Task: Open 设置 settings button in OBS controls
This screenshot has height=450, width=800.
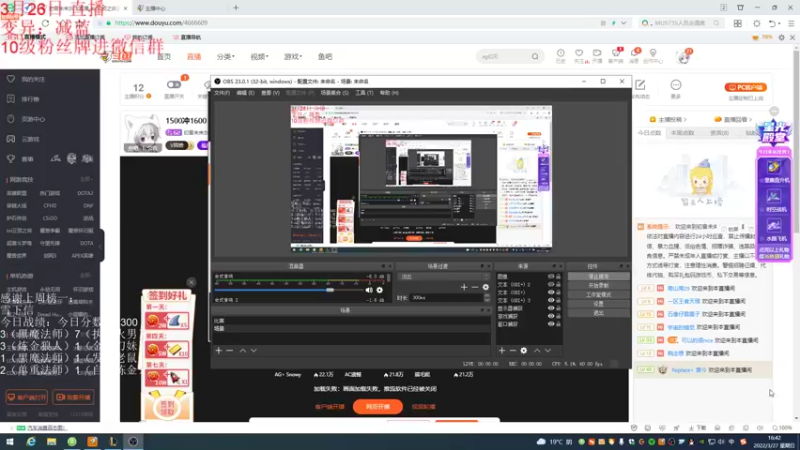Action: pyautogui.click(x=598, y=304)
